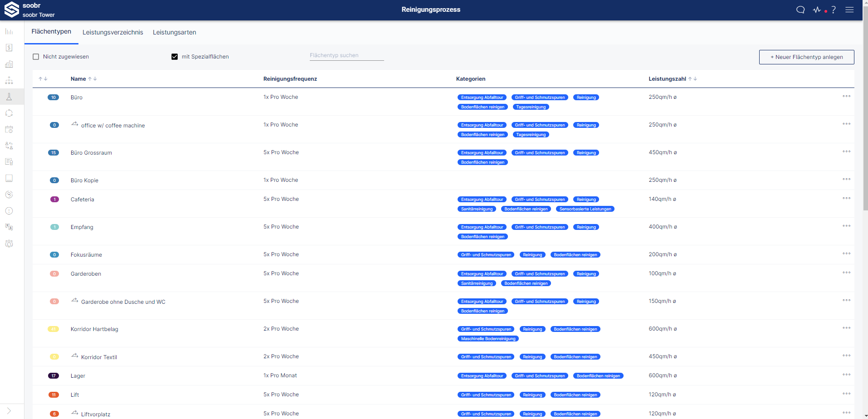Click the 1x Pro Monat frequency for Lager
Image resolution: width=868 pixels, height=419 pixels.
tap(280, 375)
